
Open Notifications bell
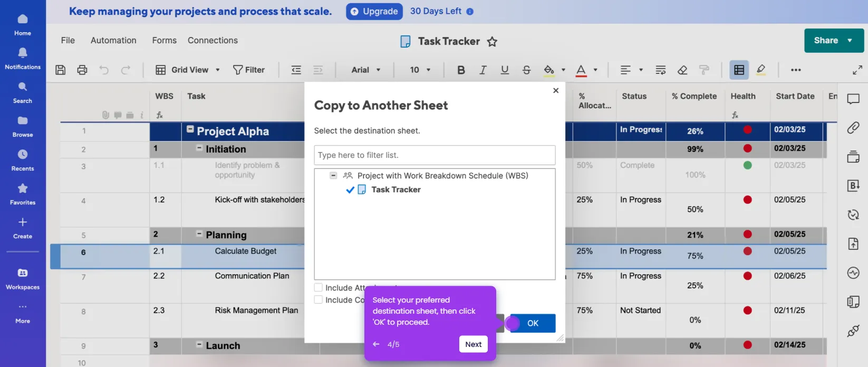pos(23,59)
